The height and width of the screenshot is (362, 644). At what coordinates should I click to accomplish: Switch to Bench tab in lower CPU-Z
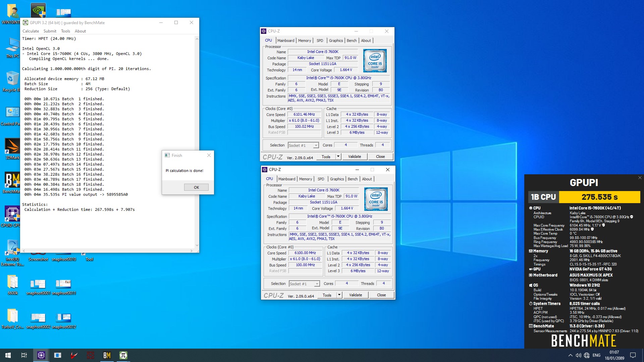(353, 179)
